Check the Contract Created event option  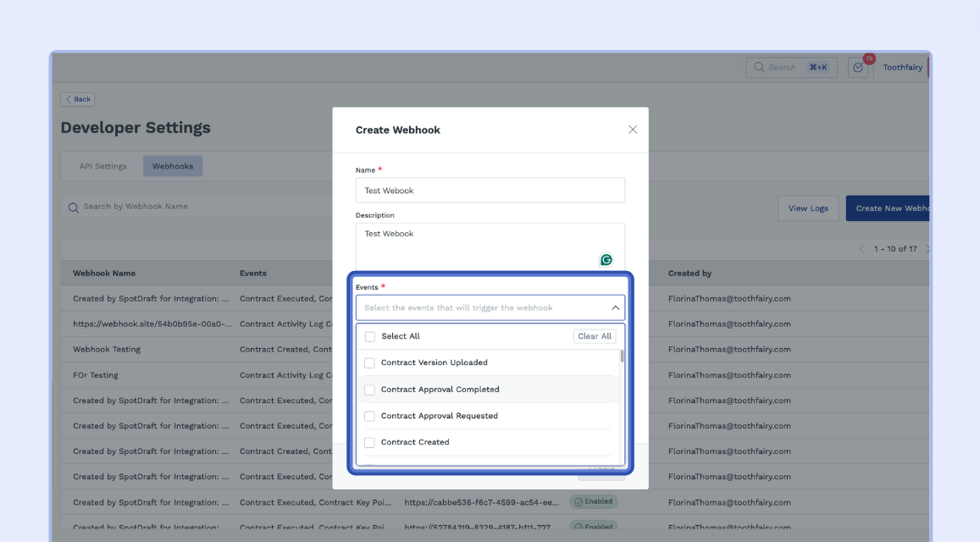tap(369, 442)
